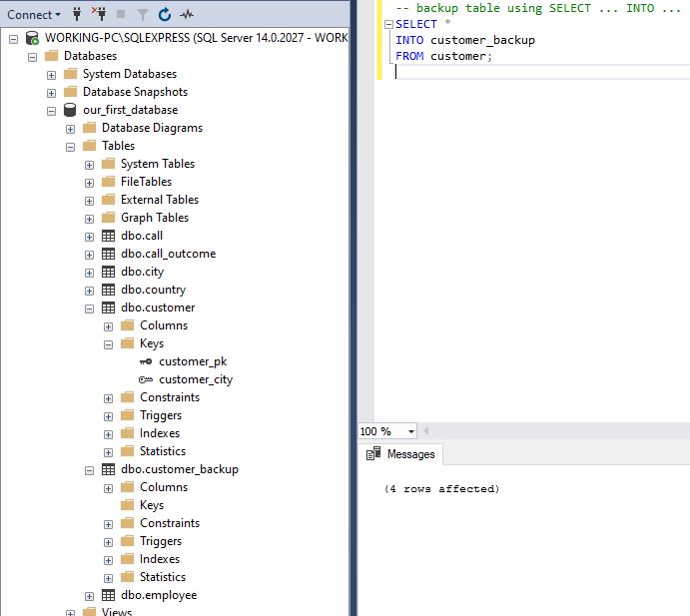Click "customer_backup" in the INTO line
Image resolution: width=690 pixels, height=616 pixels.
point(482,40)
